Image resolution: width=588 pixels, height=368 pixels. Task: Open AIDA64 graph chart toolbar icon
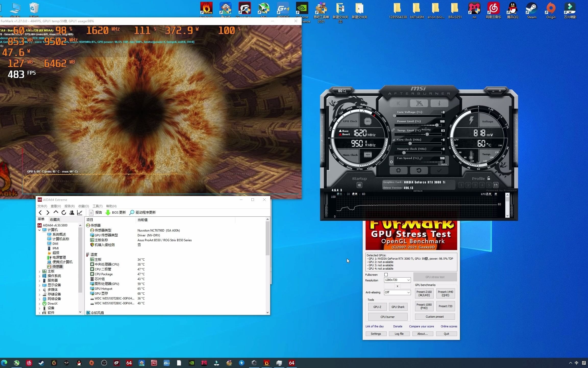80,212
